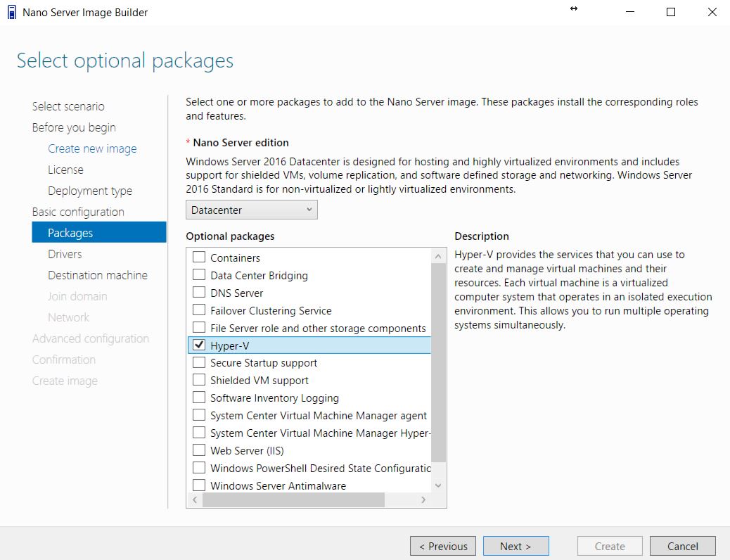Select the Basic configuration step
This screenshot has height=560, width=730.
[78, 212]
